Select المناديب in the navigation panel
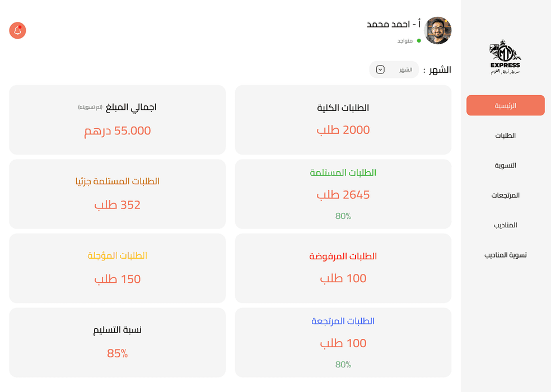This screenshot has width=551, height=392. click(x=506, y=225)
